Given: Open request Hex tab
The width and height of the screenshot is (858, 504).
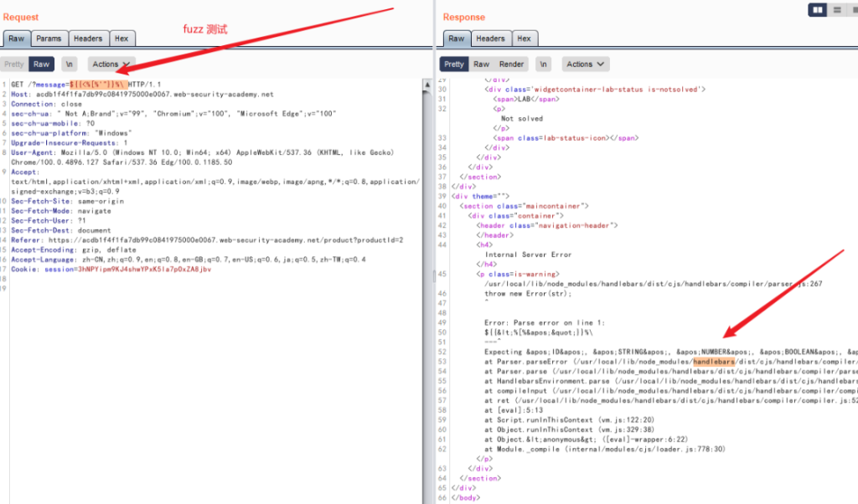Looking at the screenshot, I should coord(121,39).
